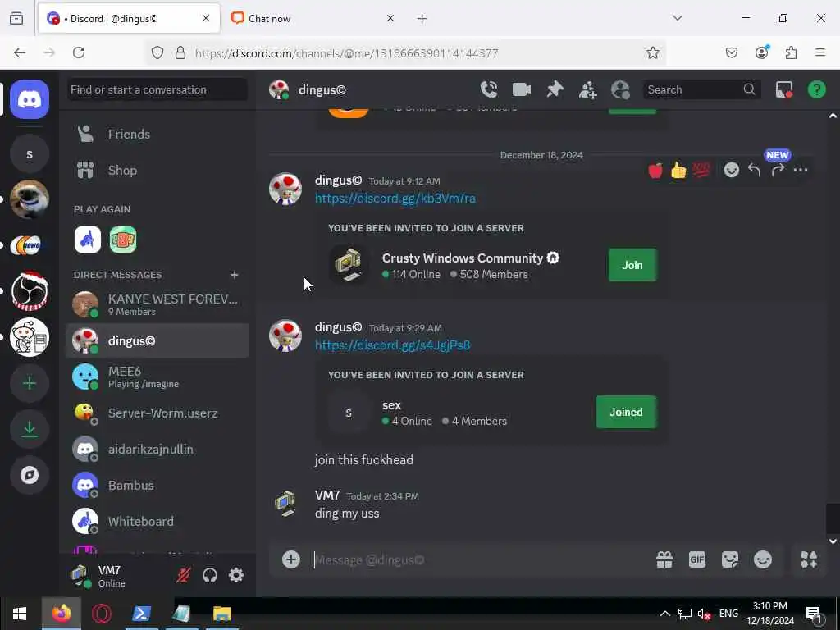Click the chat scrollbar thumb
Screen dimensions: 840x630
point(833,518)
